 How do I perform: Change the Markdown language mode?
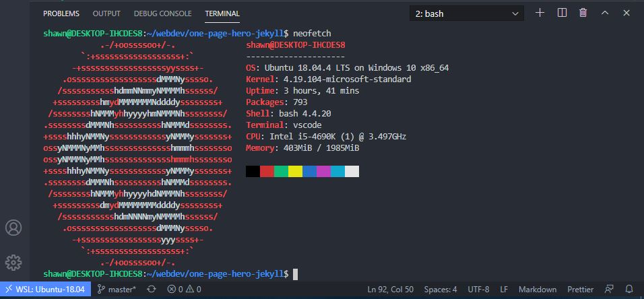(x=538, y=290)
